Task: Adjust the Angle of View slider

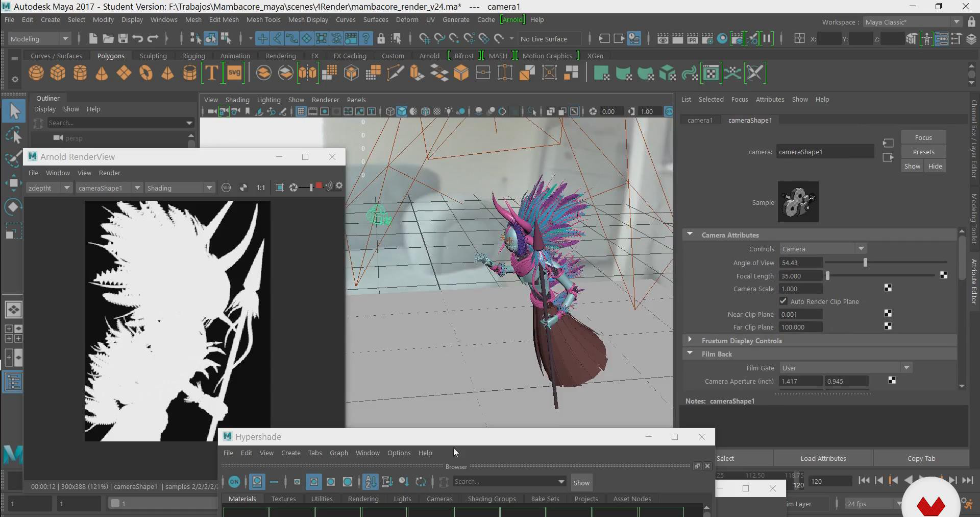Action: point(865,263)
